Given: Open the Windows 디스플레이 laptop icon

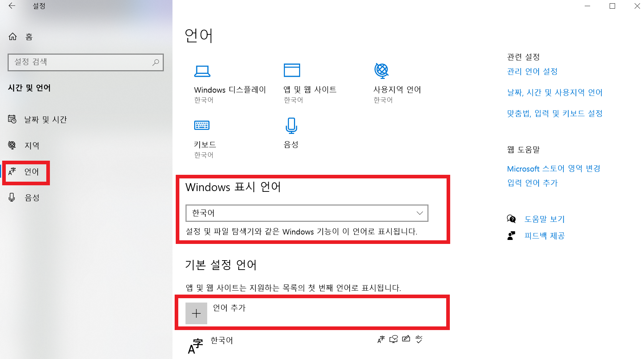Looking at the screenshot, I should (202, 71).
